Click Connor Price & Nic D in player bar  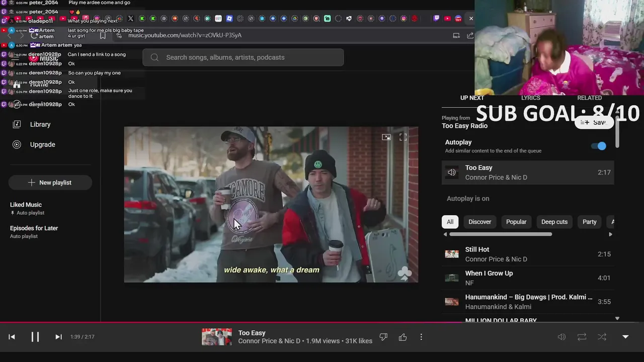tap(269, 341)
